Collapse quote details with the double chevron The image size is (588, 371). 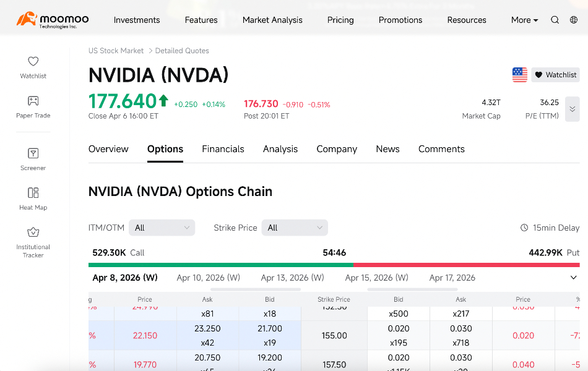pyautogui.click(x=571, y=109)
